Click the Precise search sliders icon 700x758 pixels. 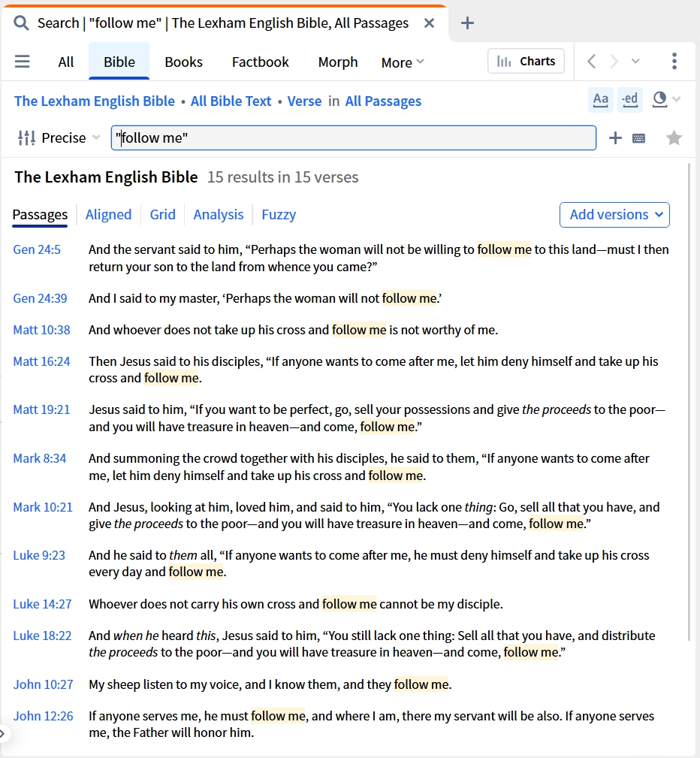(x=26, y=137)
